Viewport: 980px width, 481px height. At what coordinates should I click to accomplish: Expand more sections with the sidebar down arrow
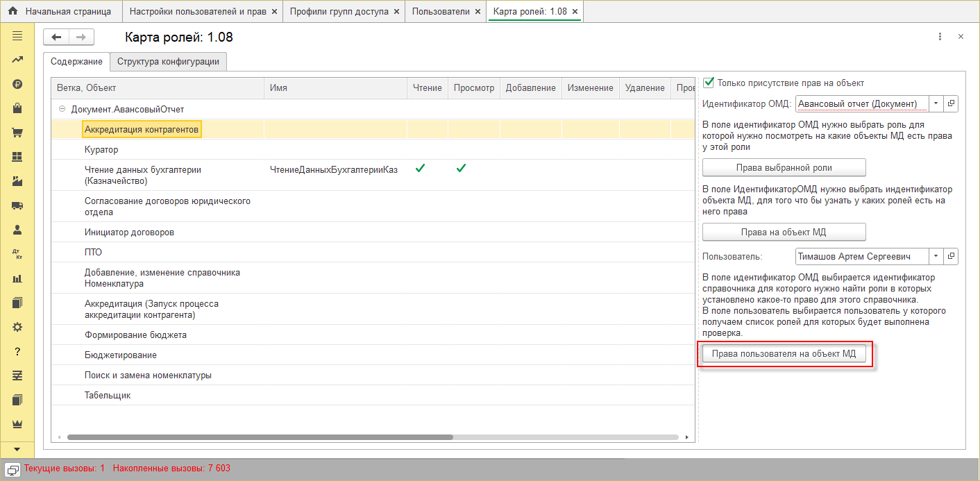click(17, 449)
